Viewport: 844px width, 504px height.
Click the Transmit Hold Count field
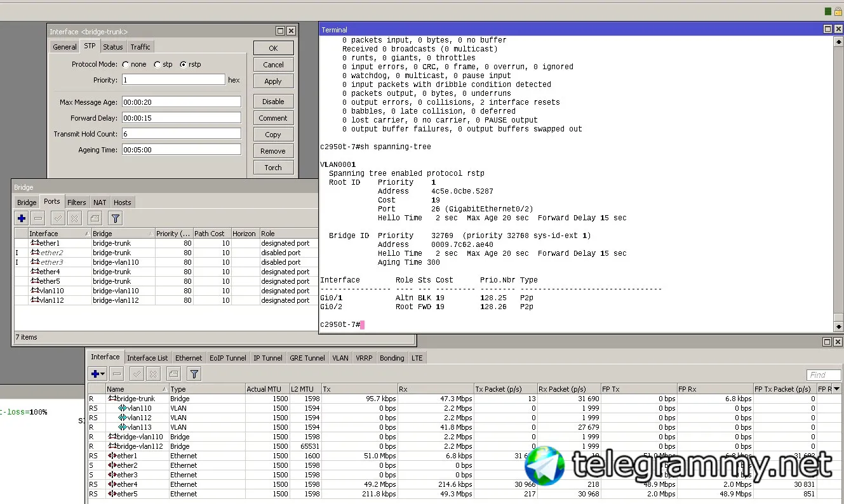click(x=181, y=133)
